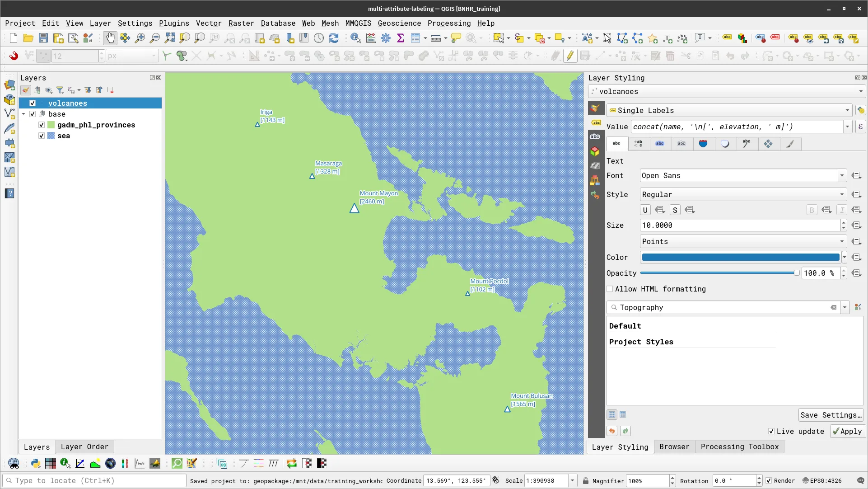Toggle the Live update checkbox
The width and height of the screenshot is (868, 489).
(x=771, y=431)
